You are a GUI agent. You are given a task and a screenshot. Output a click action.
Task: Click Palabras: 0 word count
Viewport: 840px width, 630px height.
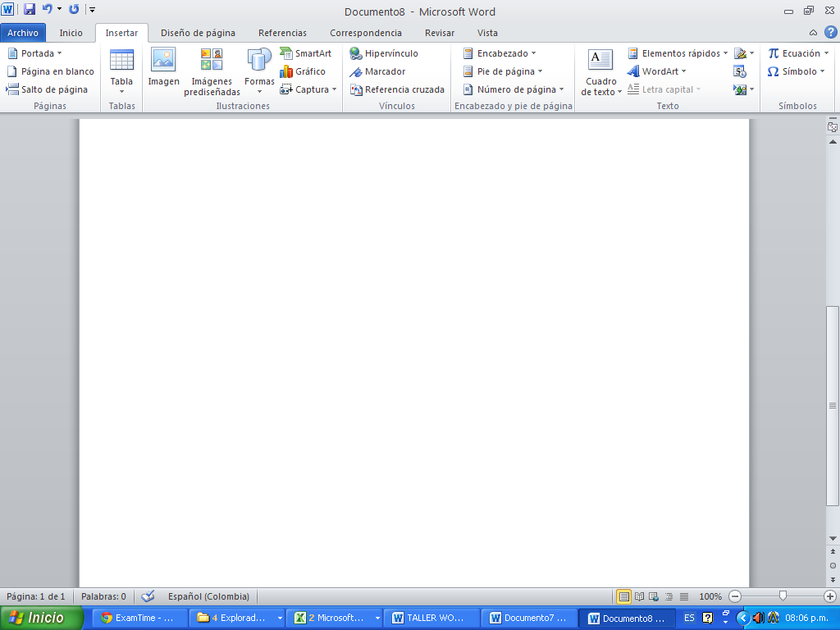pos(103,596)
